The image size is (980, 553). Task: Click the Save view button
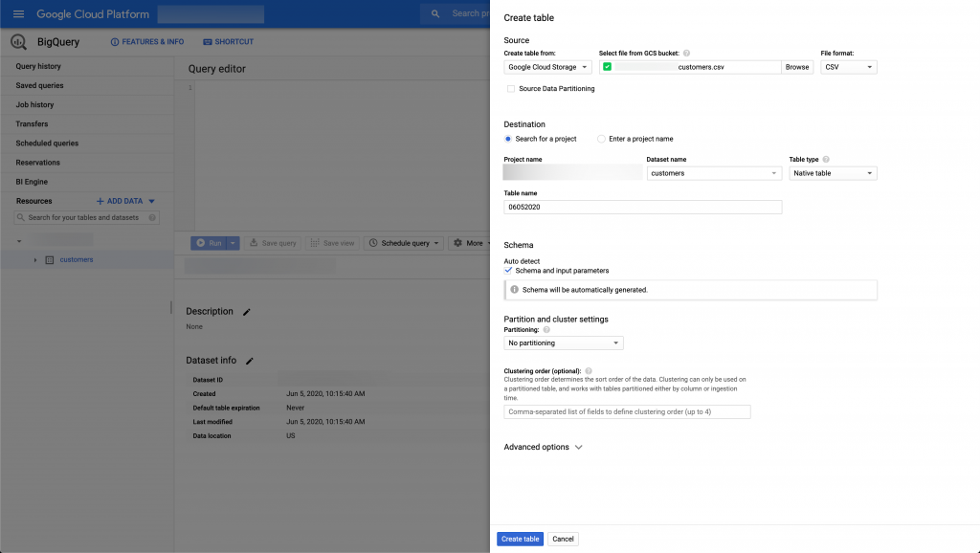332,243
